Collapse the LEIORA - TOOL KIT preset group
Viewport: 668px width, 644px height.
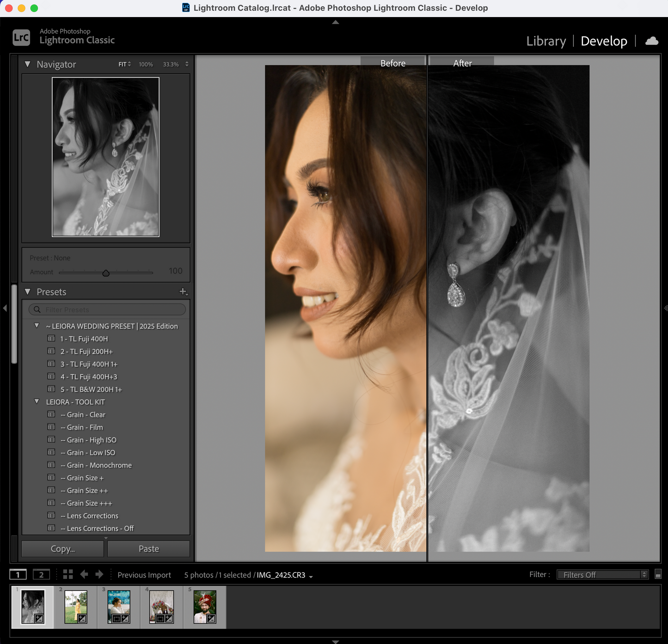tap(37, 402)
